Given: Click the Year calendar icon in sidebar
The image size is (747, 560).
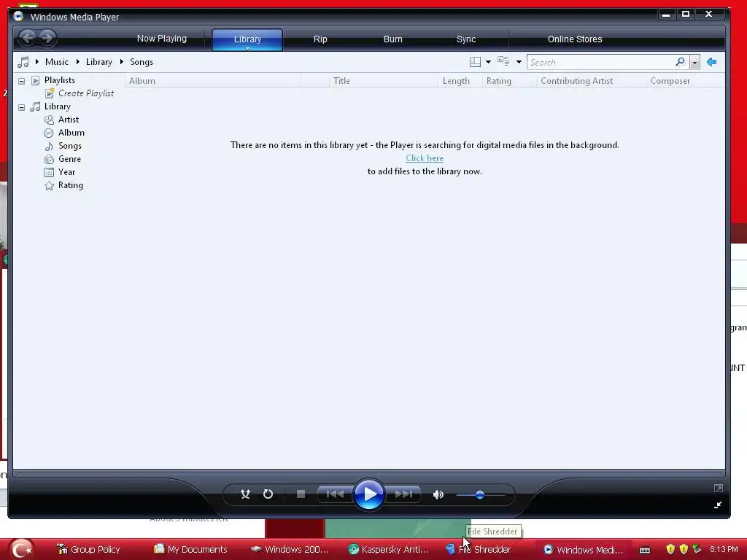Looking at the screenshot, I should 49,172.
